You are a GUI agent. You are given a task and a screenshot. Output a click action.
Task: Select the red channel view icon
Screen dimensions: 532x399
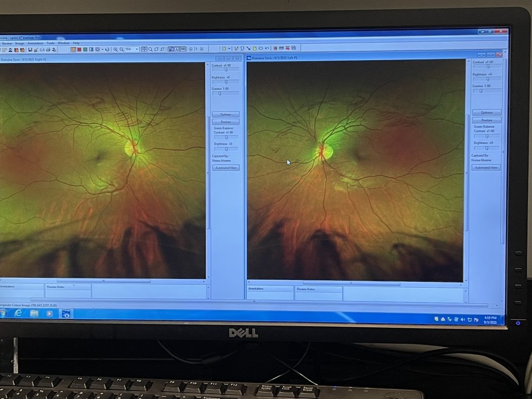click(x=79, y=49)
